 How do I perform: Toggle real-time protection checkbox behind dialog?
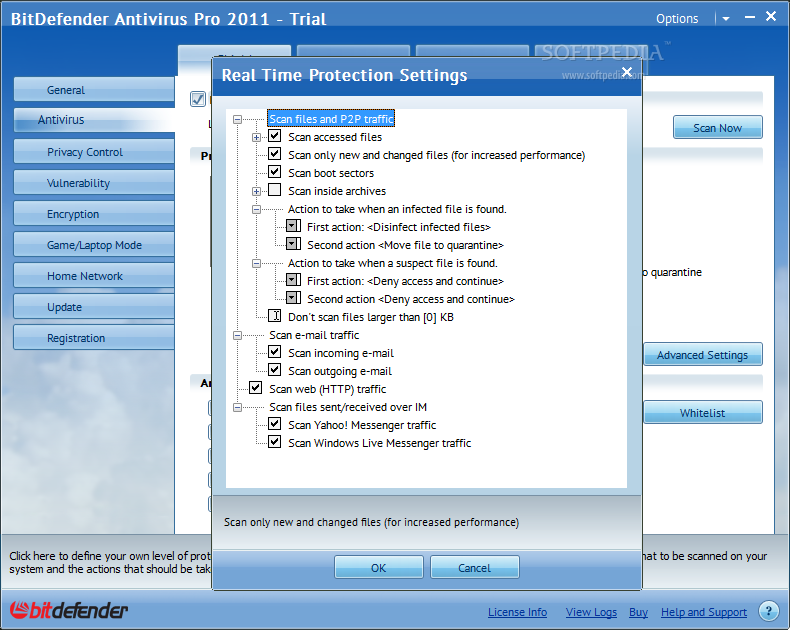tap(198, 99)
